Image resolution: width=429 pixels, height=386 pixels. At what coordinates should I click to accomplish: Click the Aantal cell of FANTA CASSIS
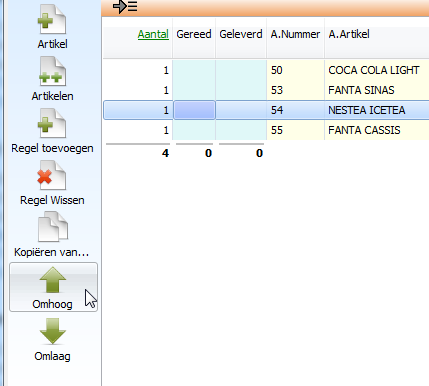pyautogui.click(x=138, y=130)
